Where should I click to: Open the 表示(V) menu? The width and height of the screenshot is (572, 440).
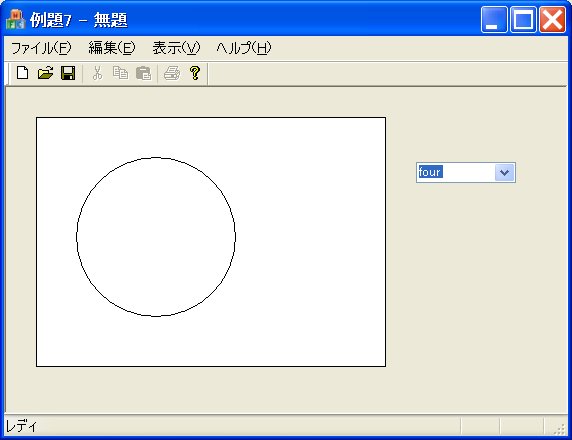[176, 48]
